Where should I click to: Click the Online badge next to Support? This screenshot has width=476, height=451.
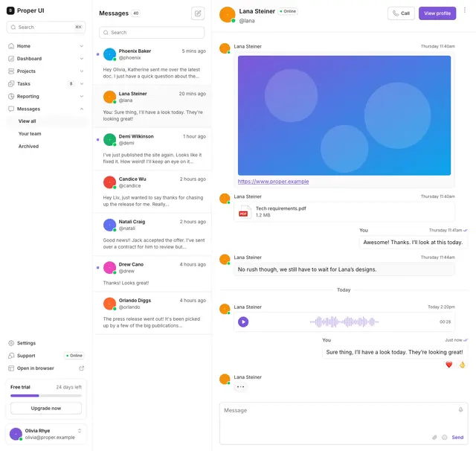click(x=74, y=356)
